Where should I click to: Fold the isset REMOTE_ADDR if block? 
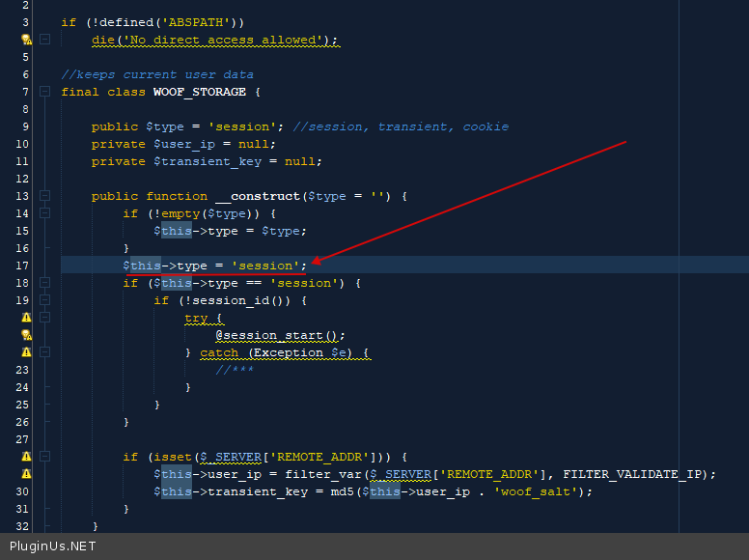click(x=44, y=457)
